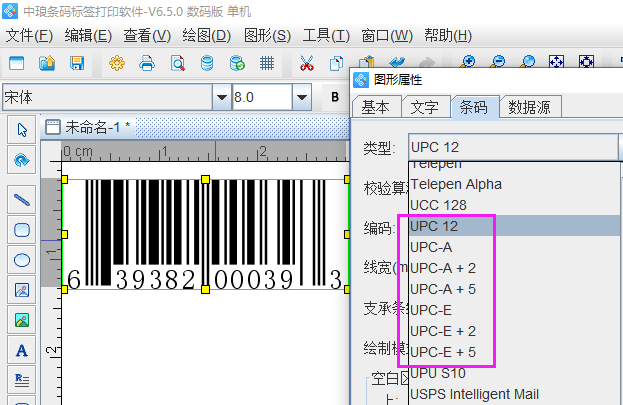The width and height of the screenshot is (623, 405).
Task: Choose the plain UPC-E list entry
Action: pos(514,310)
